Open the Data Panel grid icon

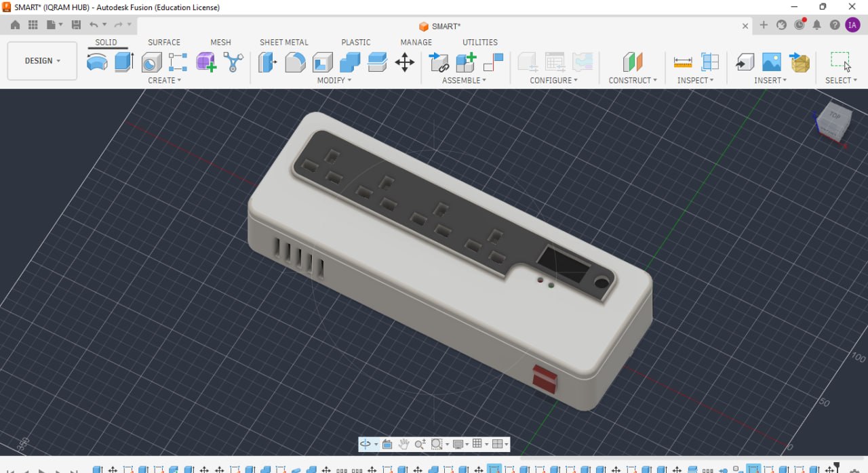[33, 25]
